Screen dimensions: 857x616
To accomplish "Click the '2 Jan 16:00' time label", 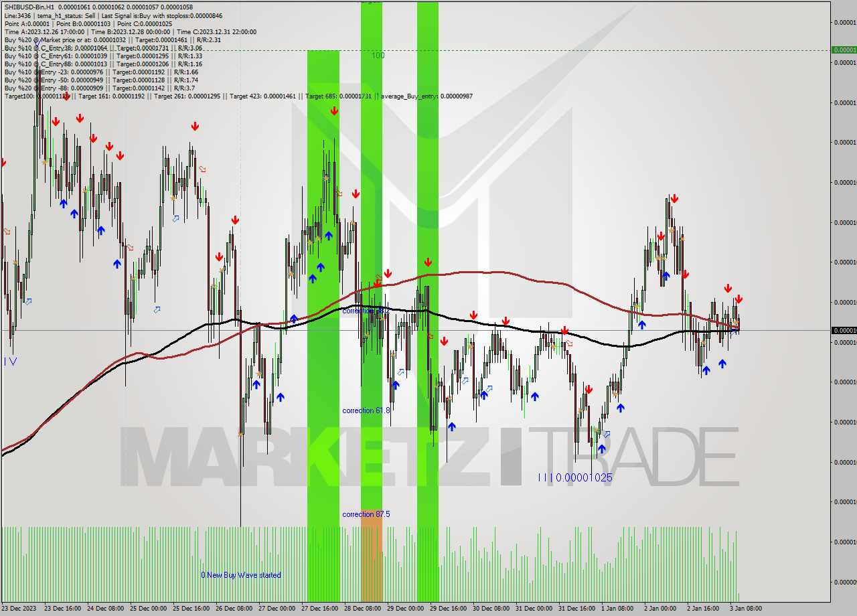I will 703,609.
